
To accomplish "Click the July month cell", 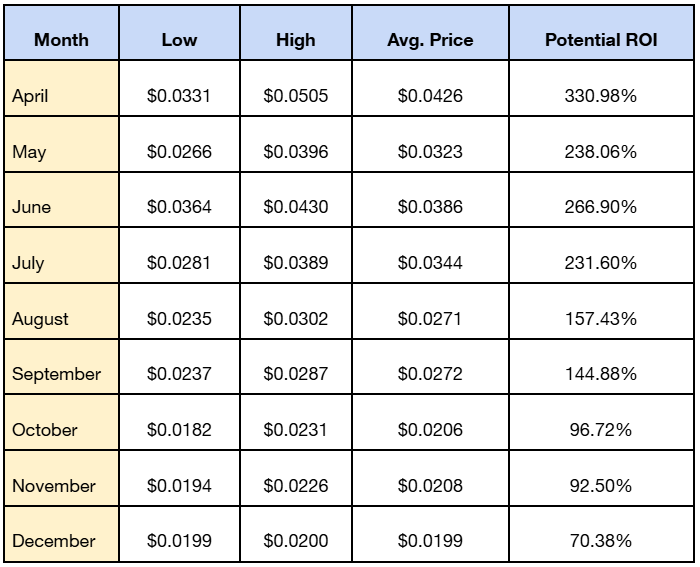I will pyautogui.click(x=28, y=263).
